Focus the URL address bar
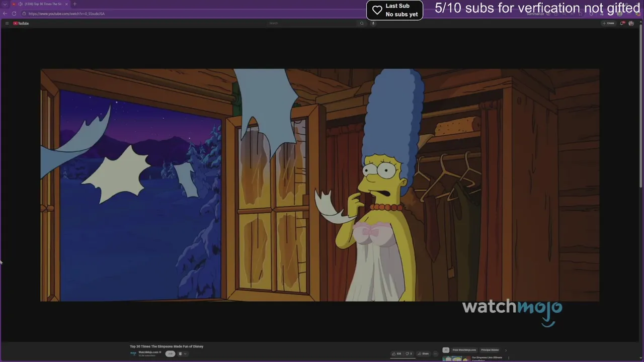 302,14
